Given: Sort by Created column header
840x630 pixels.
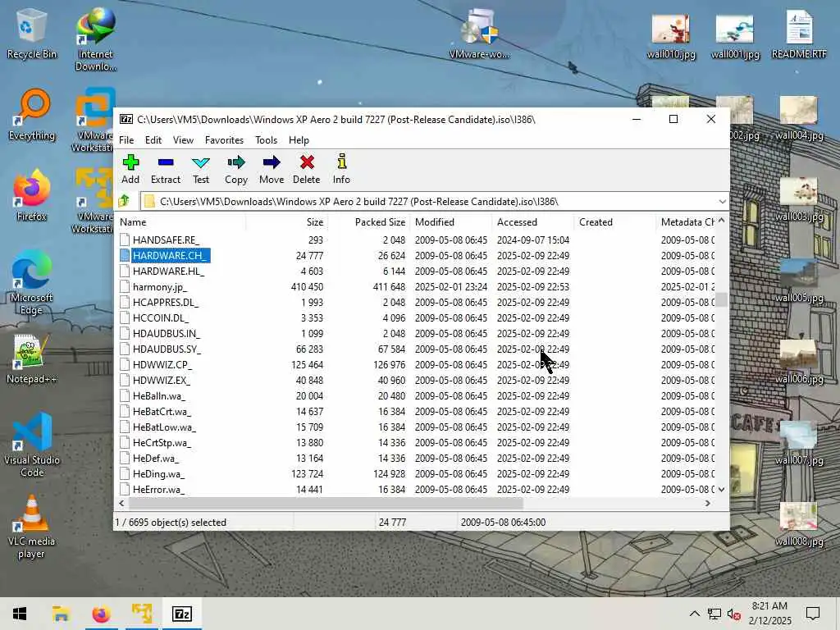Looking at the screenshot, I should point(615,221).
